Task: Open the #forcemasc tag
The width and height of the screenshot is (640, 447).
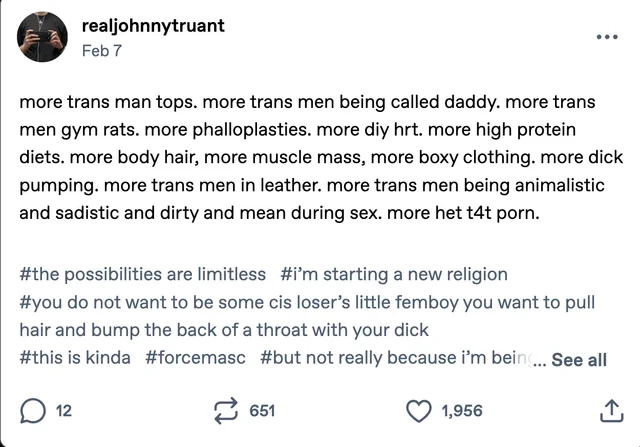Action: tap(195, 358)
